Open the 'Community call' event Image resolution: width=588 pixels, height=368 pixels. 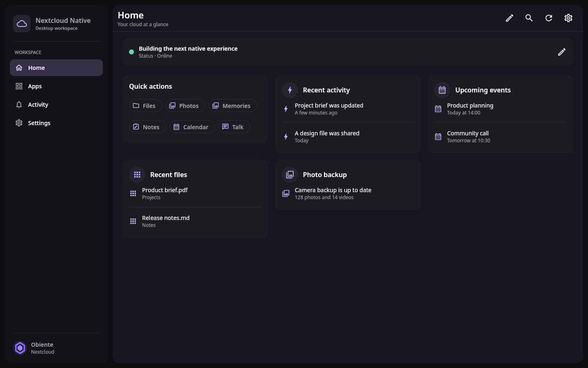(x=500, y=137)
